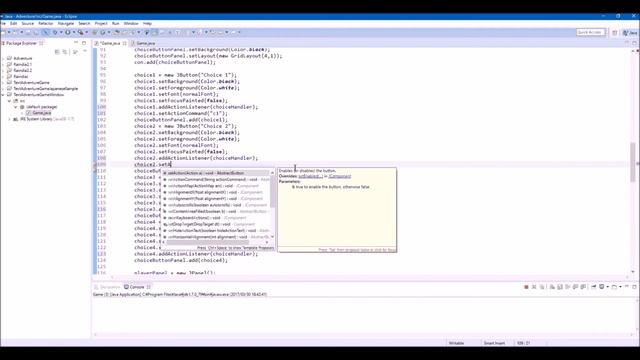Switch to the Declaration tab
640x360 pixels.
click(107, 287)
